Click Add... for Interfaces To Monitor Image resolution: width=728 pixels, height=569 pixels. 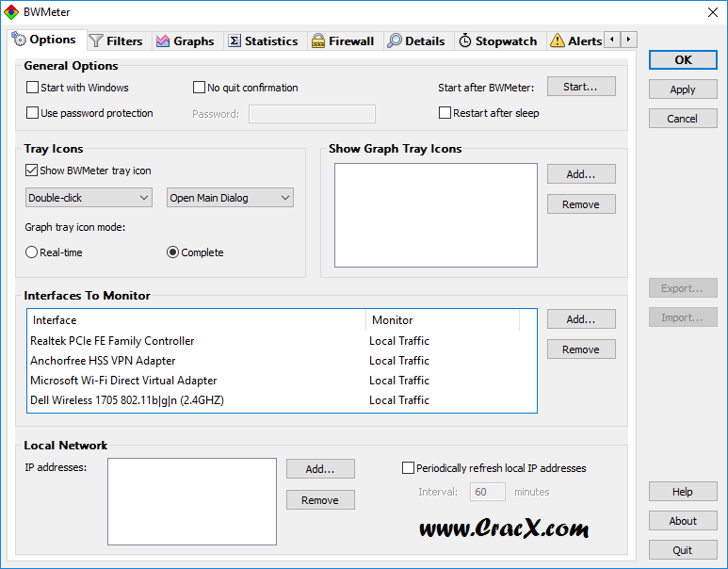581,319
